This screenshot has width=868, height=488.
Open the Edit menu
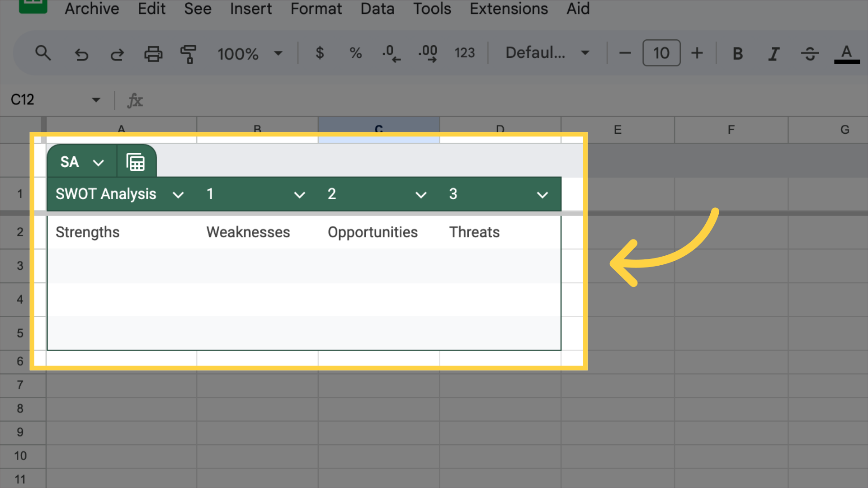point(151,9)
